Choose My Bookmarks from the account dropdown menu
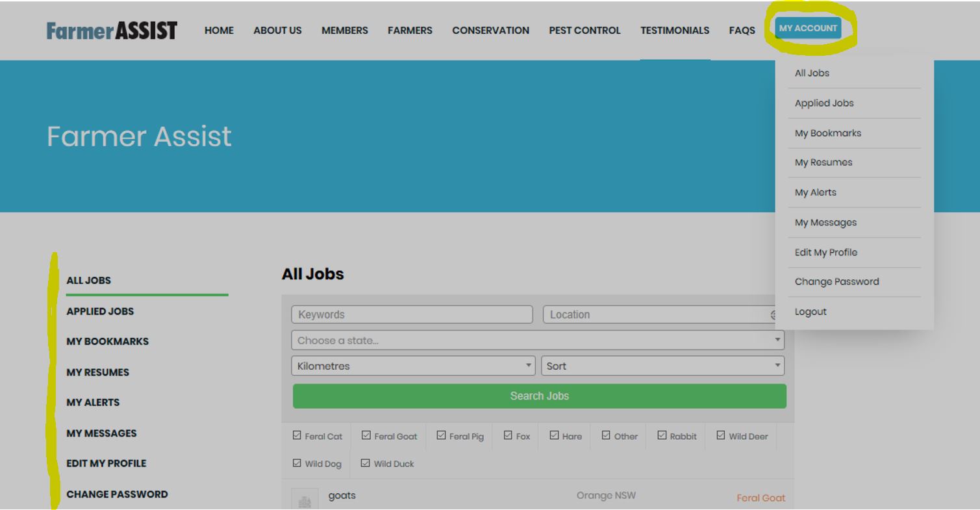This screenshot has height=510, width=980. [827, 133]
